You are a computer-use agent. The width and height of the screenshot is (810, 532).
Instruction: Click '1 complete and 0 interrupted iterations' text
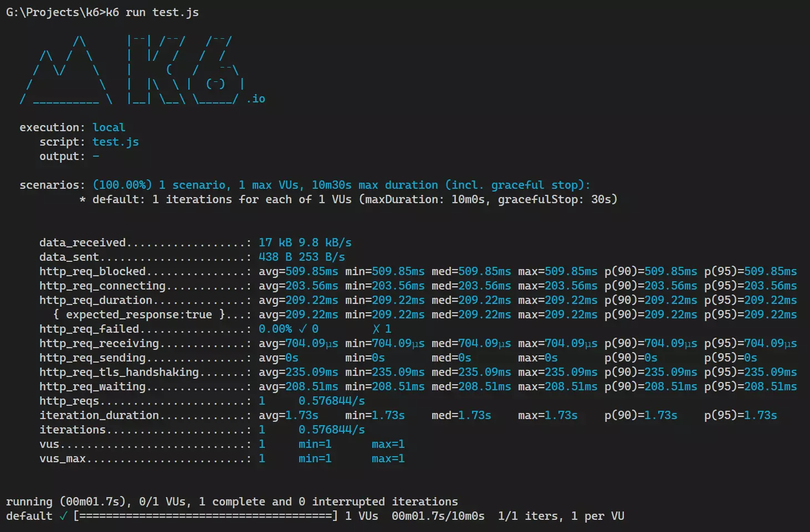[x=329, y=502]
